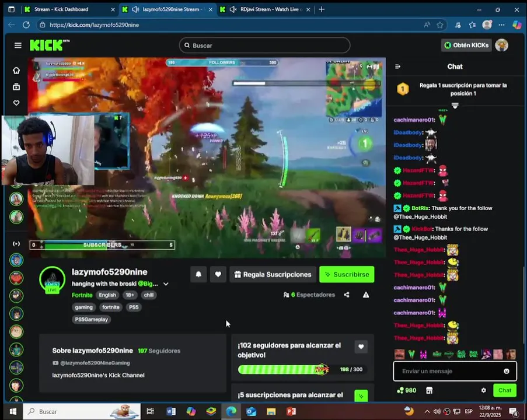Click the 980 channel points balance
This screenshot has height=420, width=527.
[407, 390]
